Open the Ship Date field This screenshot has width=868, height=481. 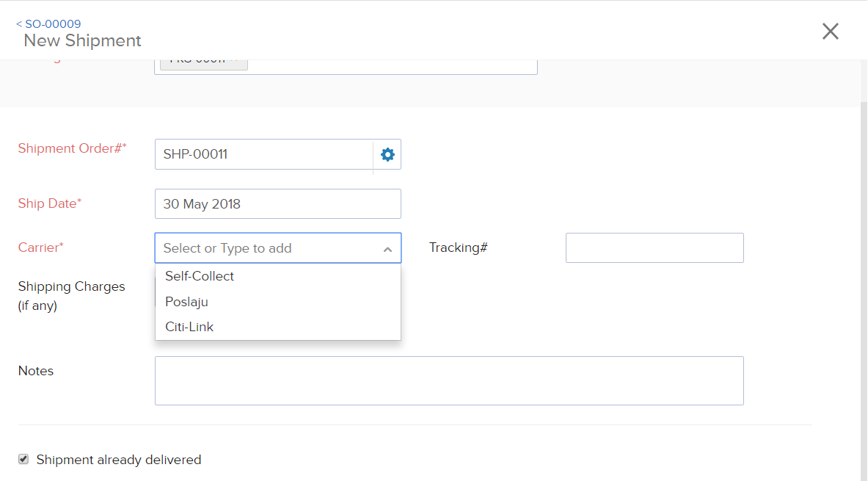pyautogui.click(x=277, y=204)
